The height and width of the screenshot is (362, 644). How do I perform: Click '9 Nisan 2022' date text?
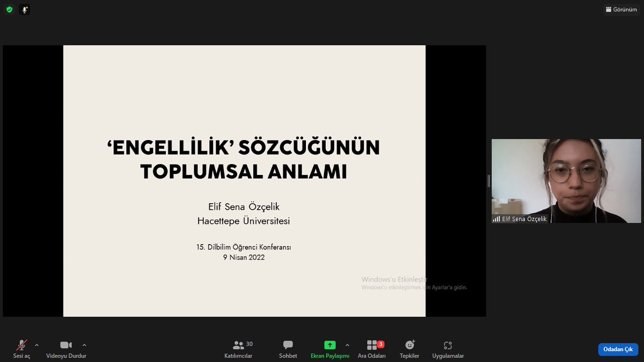coord(244,257)
